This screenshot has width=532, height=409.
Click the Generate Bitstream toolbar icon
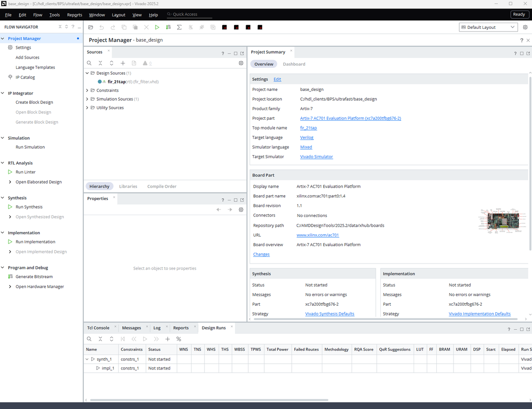pos(168,27)
